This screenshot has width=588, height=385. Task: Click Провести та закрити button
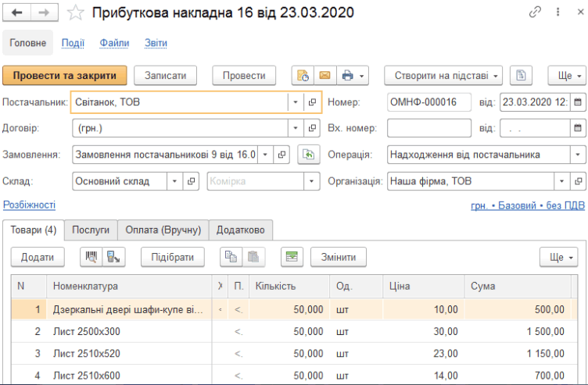click(x=64, y=76)
